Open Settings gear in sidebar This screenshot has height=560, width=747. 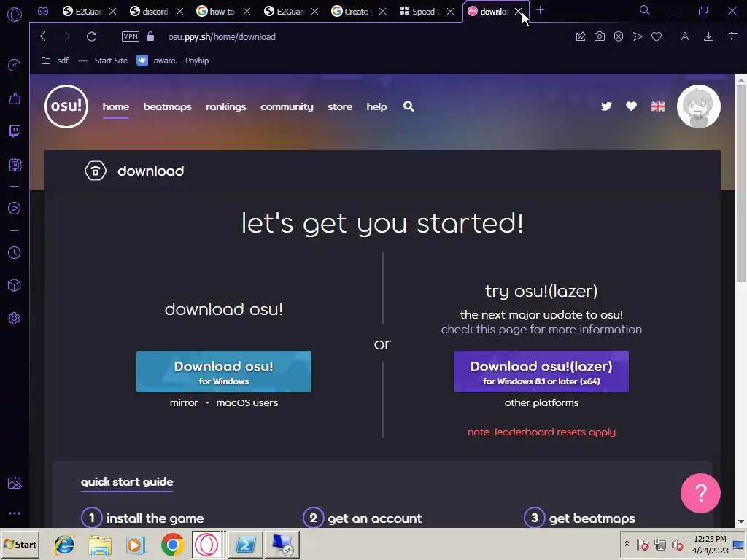15,318
